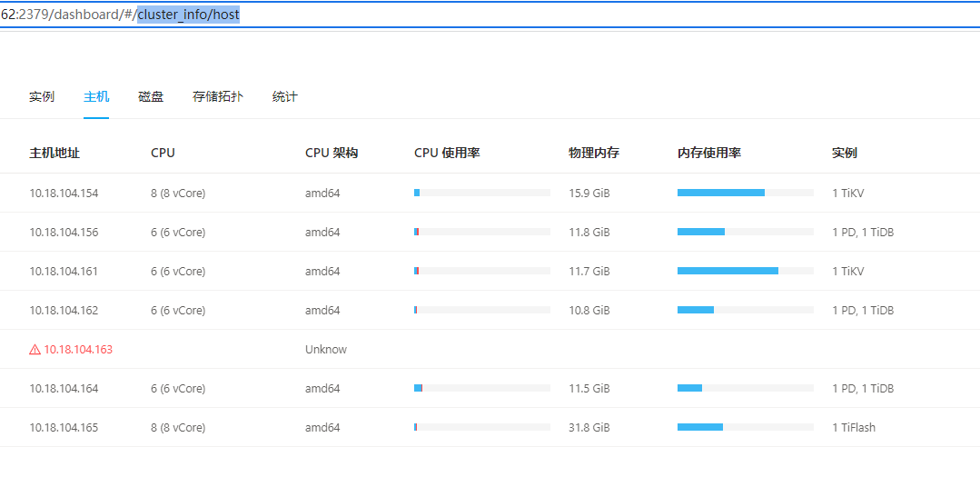980x477 pixels.
Task: Select host address 10.18.104.162
Action: tap(64, 310)
